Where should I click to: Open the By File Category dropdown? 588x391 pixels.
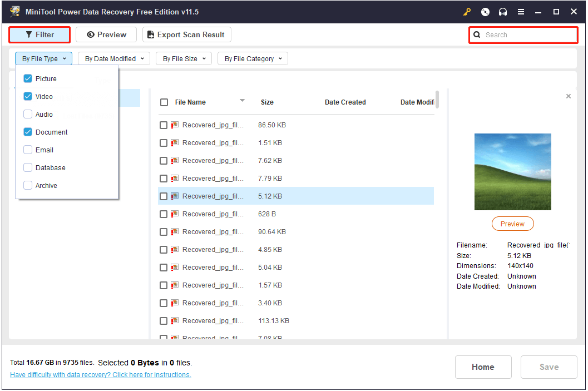pos(253,59)
